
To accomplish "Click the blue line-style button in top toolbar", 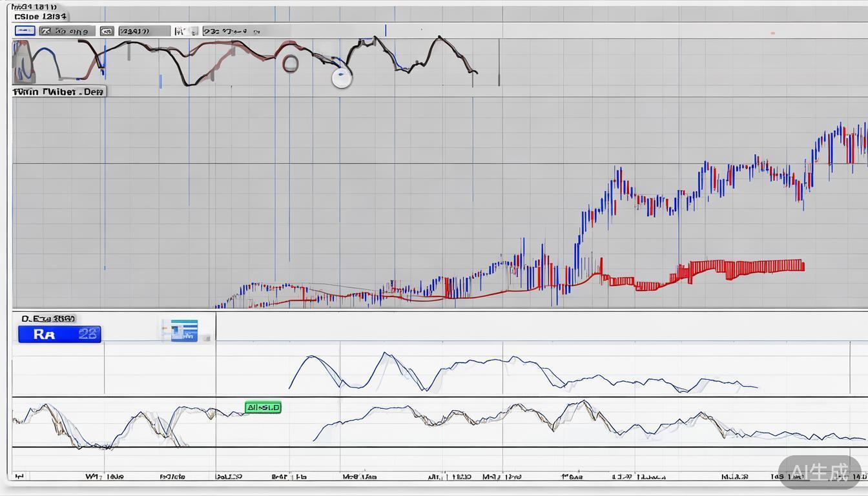I will 25,31.
